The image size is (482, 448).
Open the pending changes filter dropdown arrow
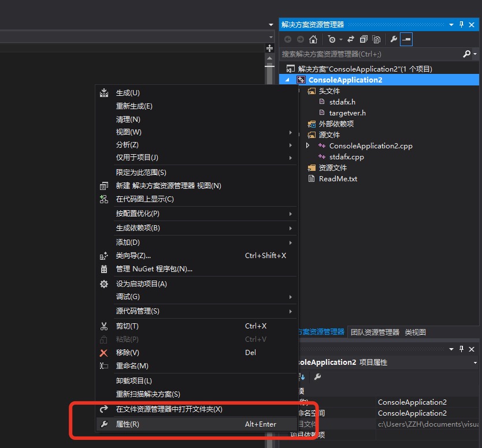(x=340, y=40)
